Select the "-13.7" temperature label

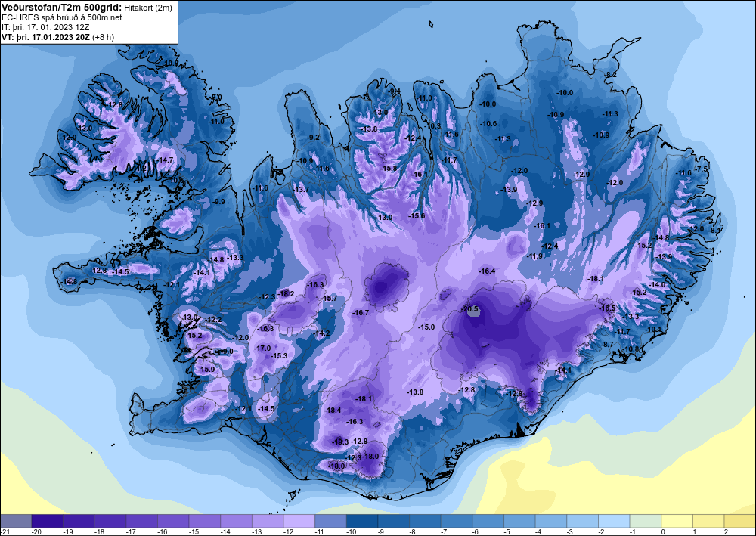click(x=302, y=190)
